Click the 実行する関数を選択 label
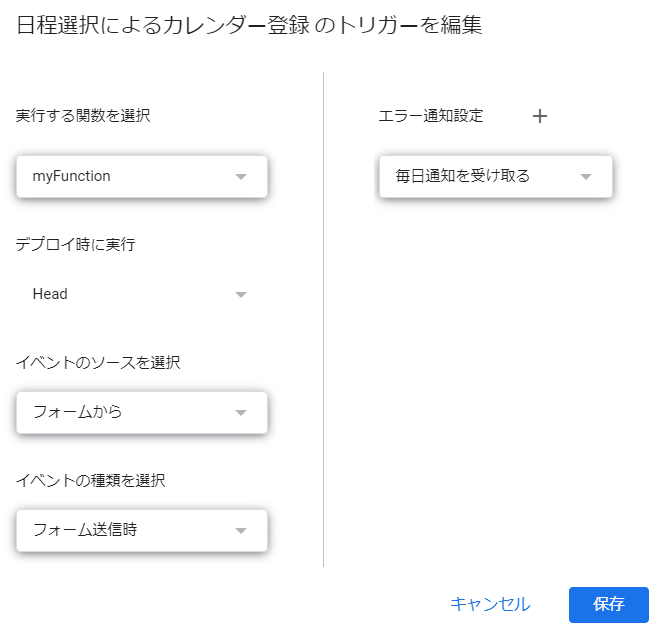663x637 pixels. (83, 116)
